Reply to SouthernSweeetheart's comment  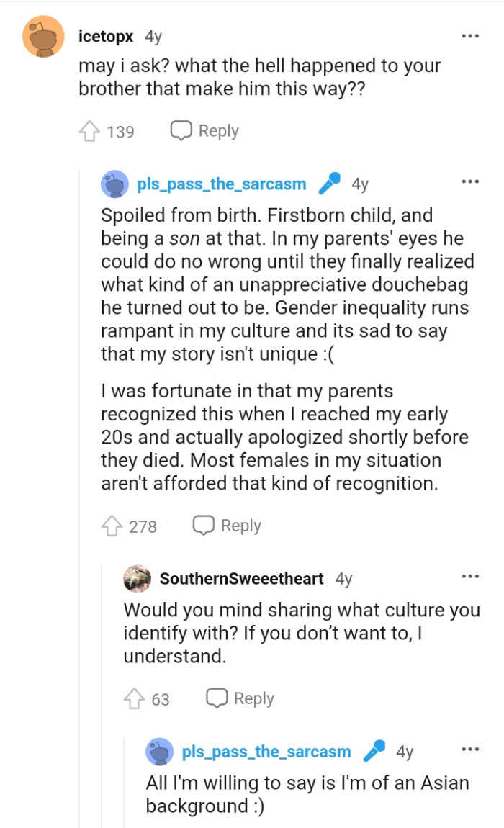[x=240, y=698]
